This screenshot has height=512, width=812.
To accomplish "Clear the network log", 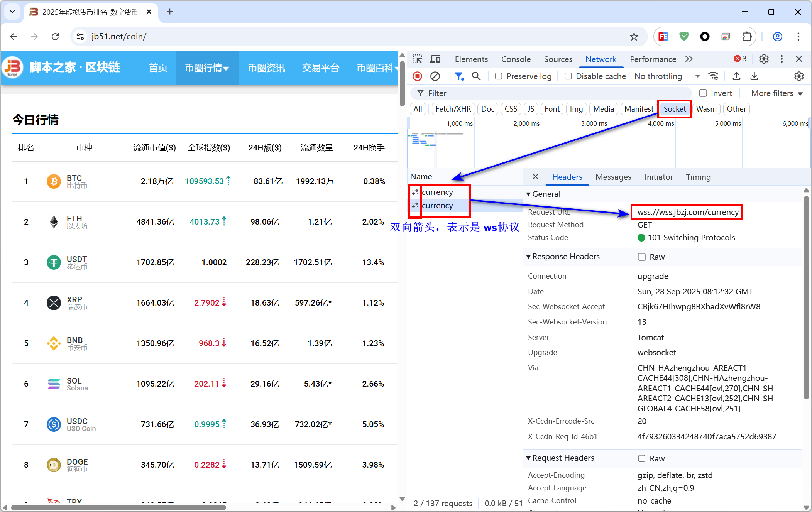I will point(435,76).
